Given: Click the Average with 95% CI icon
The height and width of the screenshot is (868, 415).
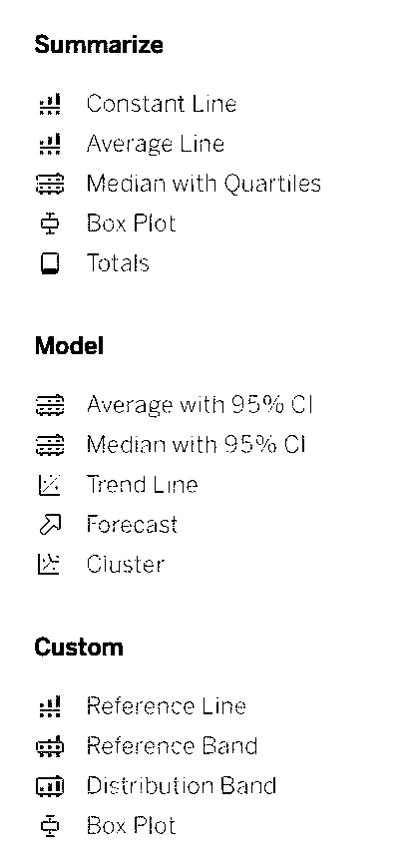Looking at the screenshot, I should click(50, 405).
